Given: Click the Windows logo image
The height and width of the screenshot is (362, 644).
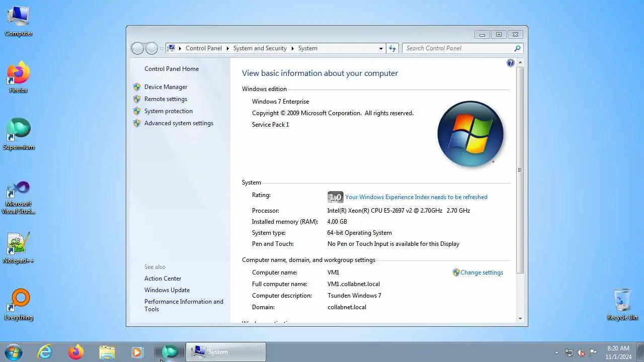Looking at the screenshot, I should [x=470, y=134].
